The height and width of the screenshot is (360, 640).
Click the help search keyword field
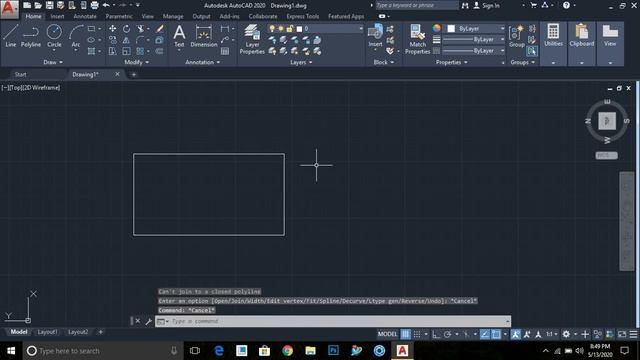click(416, 5)
